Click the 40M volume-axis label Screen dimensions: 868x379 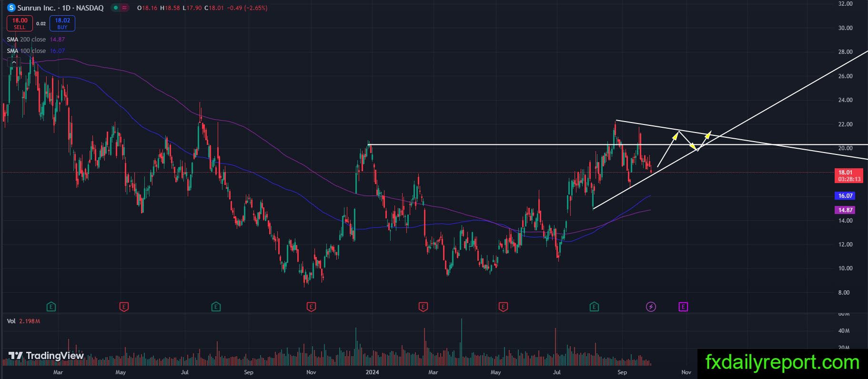pos(844,331)
